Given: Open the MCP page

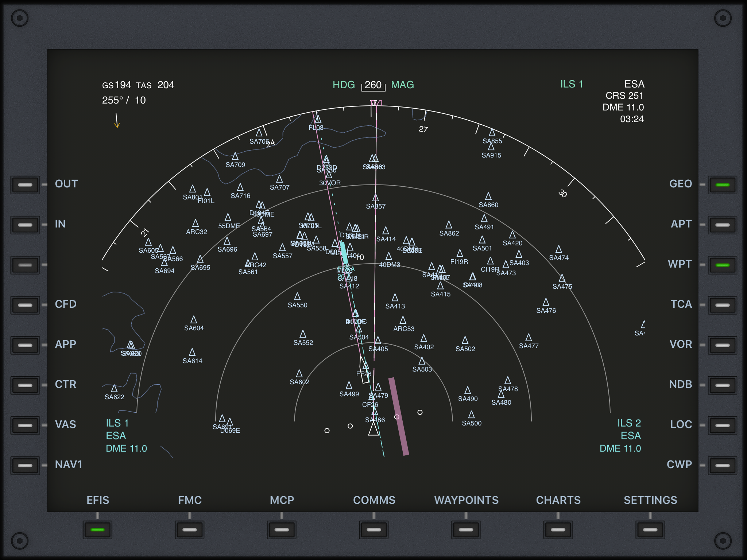Looking at the screenshot, I should (282, 529).
